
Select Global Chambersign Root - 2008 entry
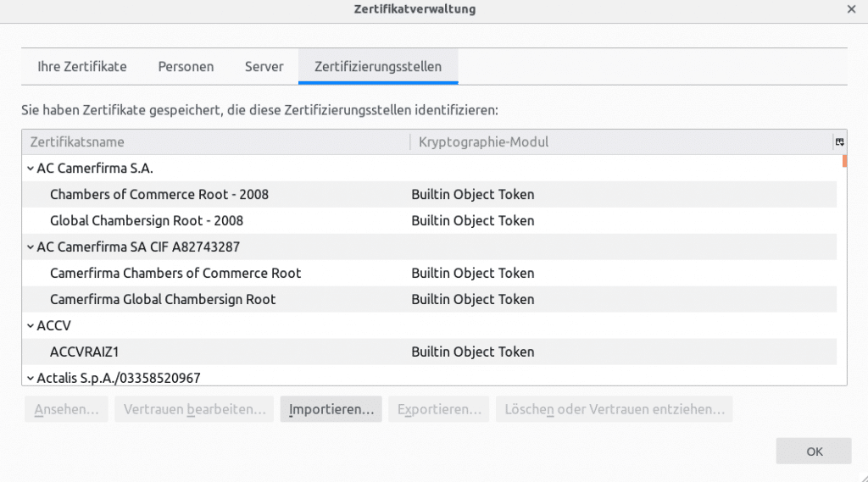coord(147,221)
